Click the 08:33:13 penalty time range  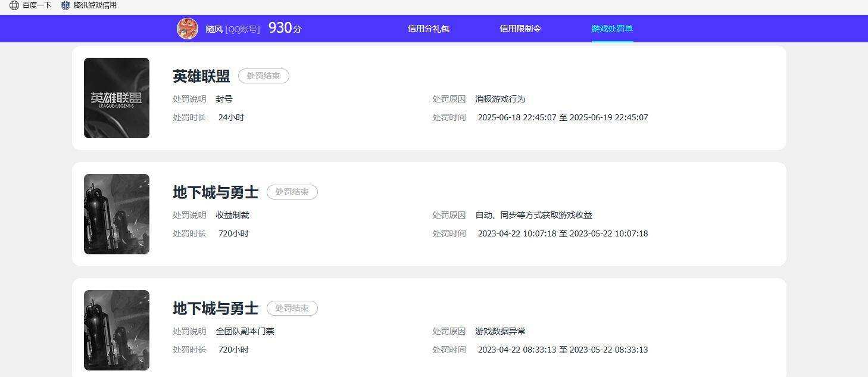pyautogui.click(x=563, y=350)
